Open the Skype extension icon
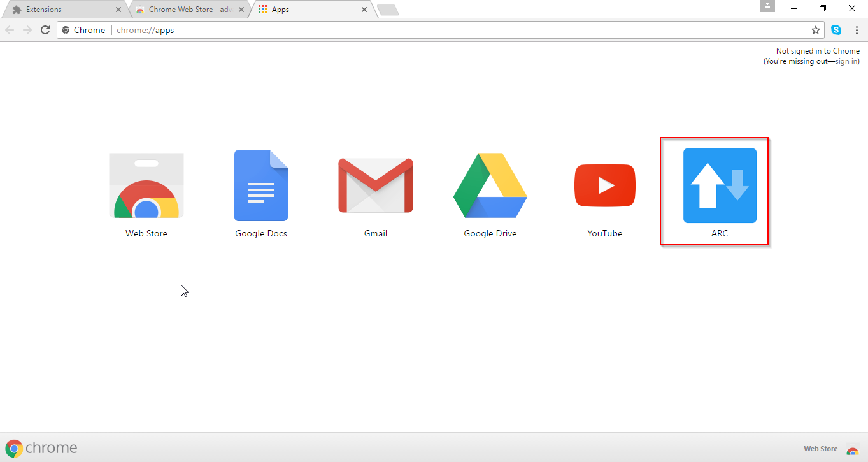 point(836,30)
